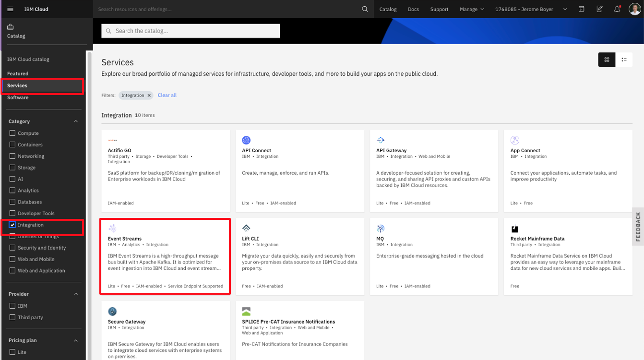Click the user profile avatar
Image resolution: width=644 pixels, height=360 pixels.
point(634,9)
